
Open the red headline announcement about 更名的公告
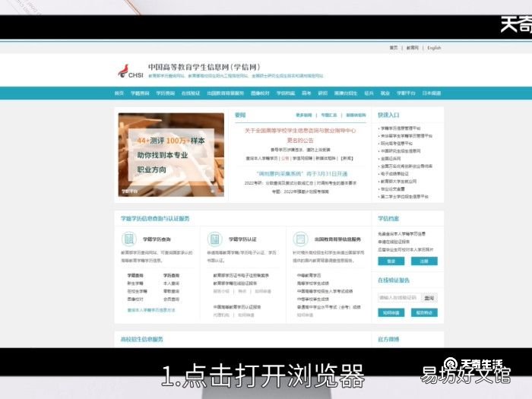pyautogui.click(x=300, y=135)
